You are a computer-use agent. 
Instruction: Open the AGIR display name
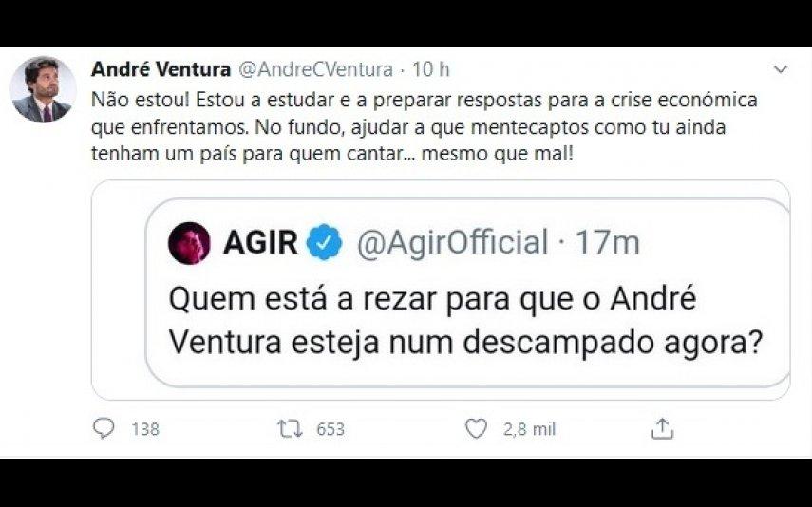coord(260,242)
